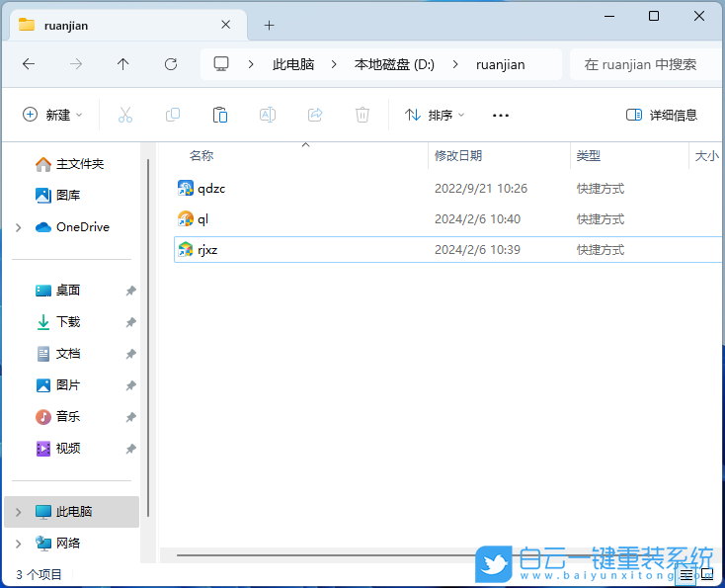The image size is (725, 588).
Task: Go up one folder level
Action: point(123,64)
